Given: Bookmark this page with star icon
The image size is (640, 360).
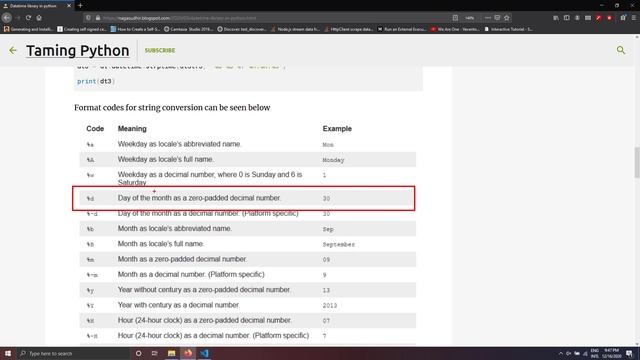Looking at the screenshot, I should [x=507, y=18].
